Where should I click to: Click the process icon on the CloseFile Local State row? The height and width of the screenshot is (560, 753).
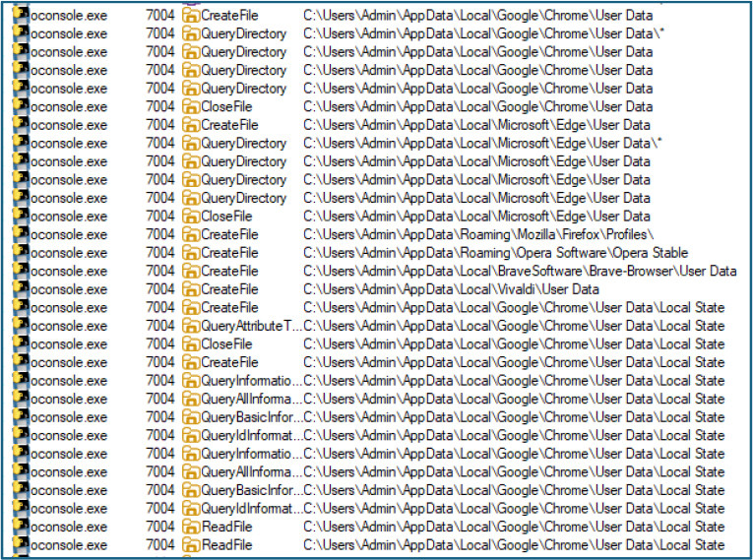tap(21, 342)
